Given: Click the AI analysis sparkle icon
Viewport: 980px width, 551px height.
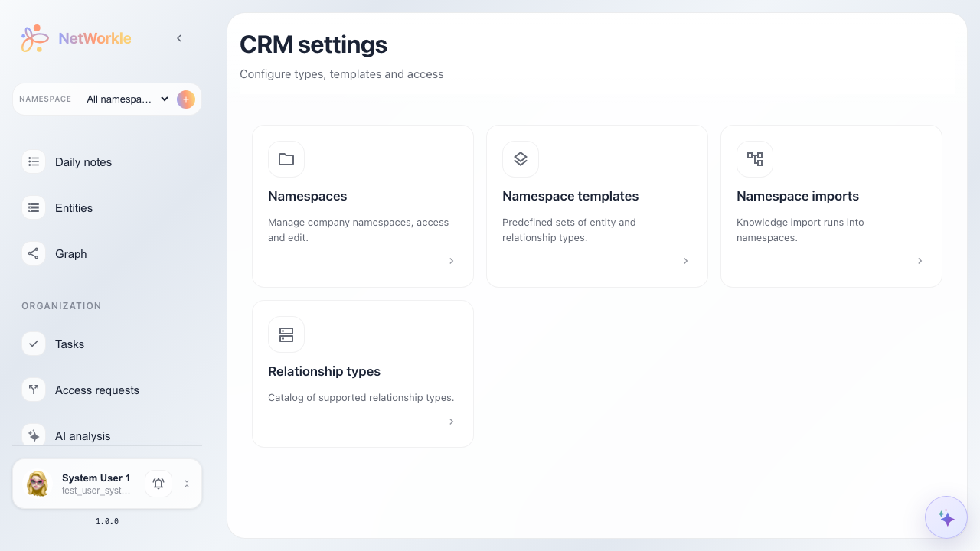Looking at the screenshot, I should point(34,435).
